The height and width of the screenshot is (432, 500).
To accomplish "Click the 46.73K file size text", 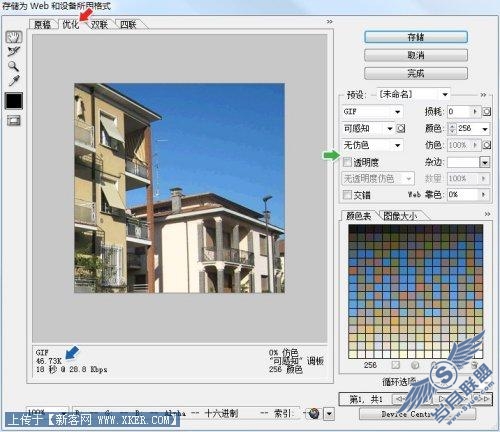I will 49,361.
